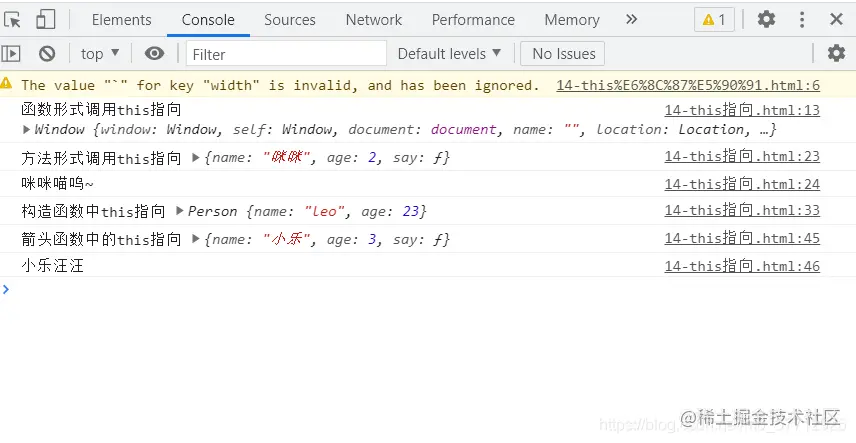
Task: Expand the 咪咪 object
Action: (x=195, y=158)
